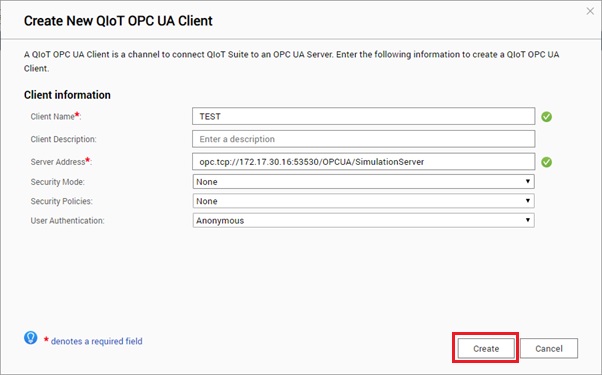Click the 'denotes a required field' text
This screenshot has height=375, width=602.
[x=96, y=341]
